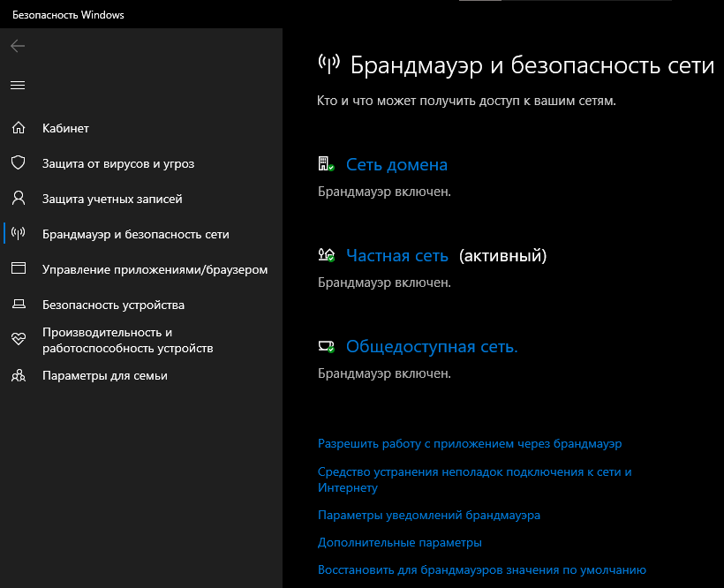Click the Безопасность Windows window title
Image resolution: width=724 pixels, height=588 pixels.
click(x=68, y=15)
